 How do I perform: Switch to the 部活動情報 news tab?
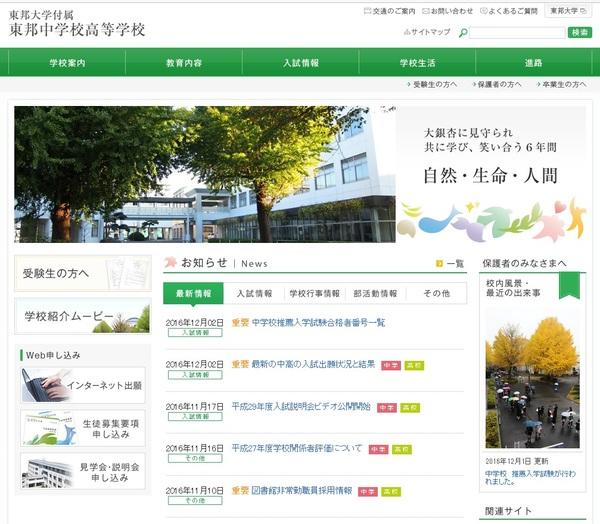pyautogui.click(x=375, y=294)
